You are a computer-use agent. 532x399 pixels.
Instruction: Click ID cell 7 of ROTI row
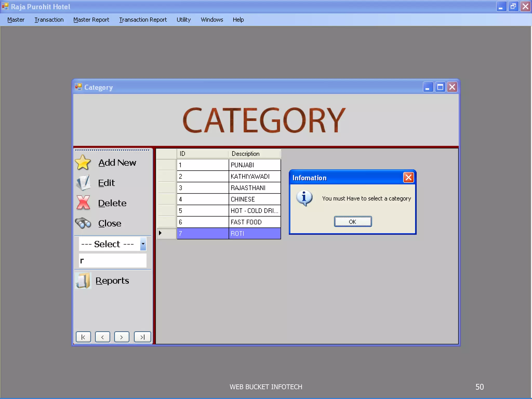pyautogui.click(x=203, y=234)
